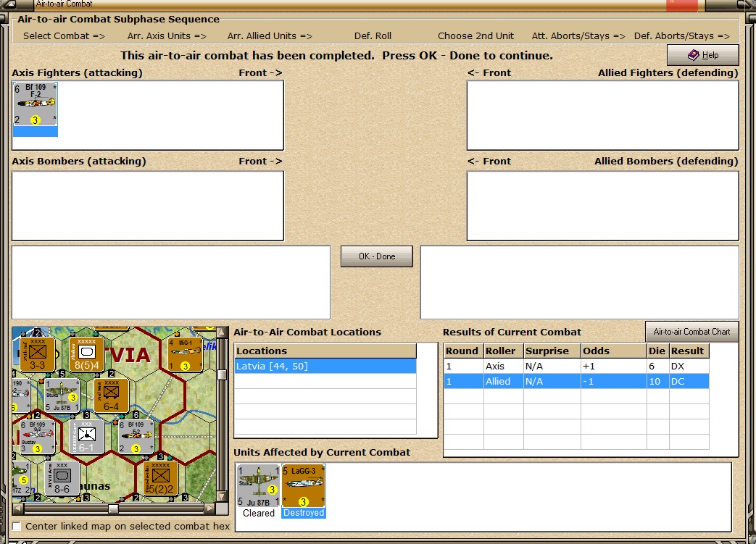Click the 5(2)2 infantry counter on map
The width and height of the screenshot is (756, 544).
tap(161, 478)
